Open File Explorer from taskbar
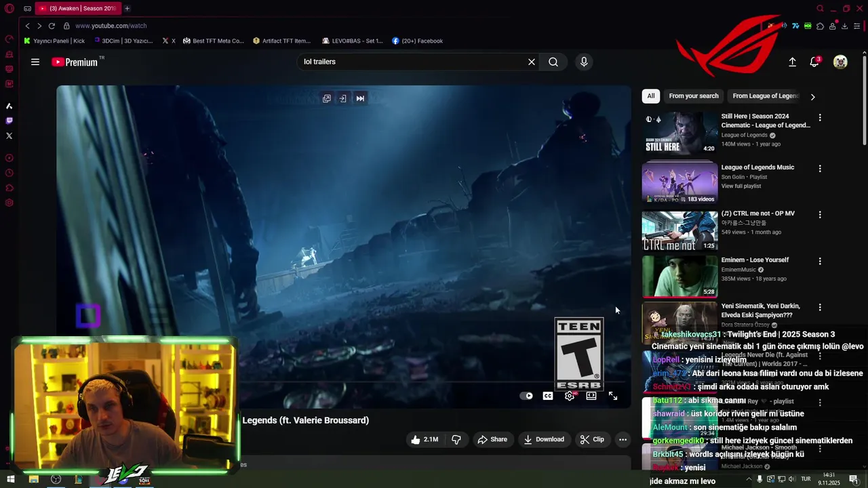 [33, 480]
